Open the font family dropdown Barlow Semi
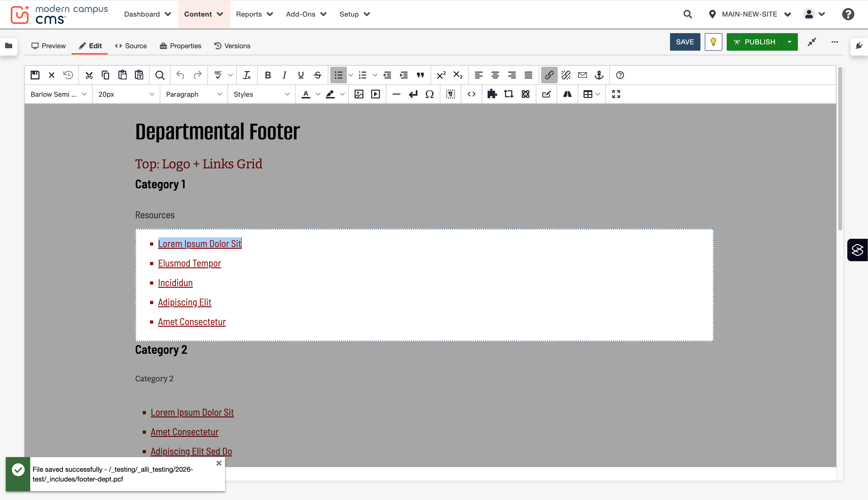 [58, 94]
